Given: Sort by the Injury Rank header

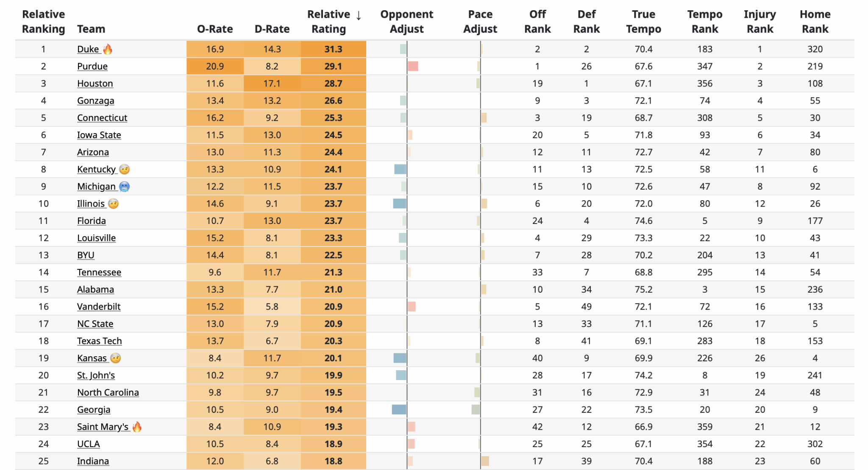Looking at the screenshot, I should pos(759,22).
